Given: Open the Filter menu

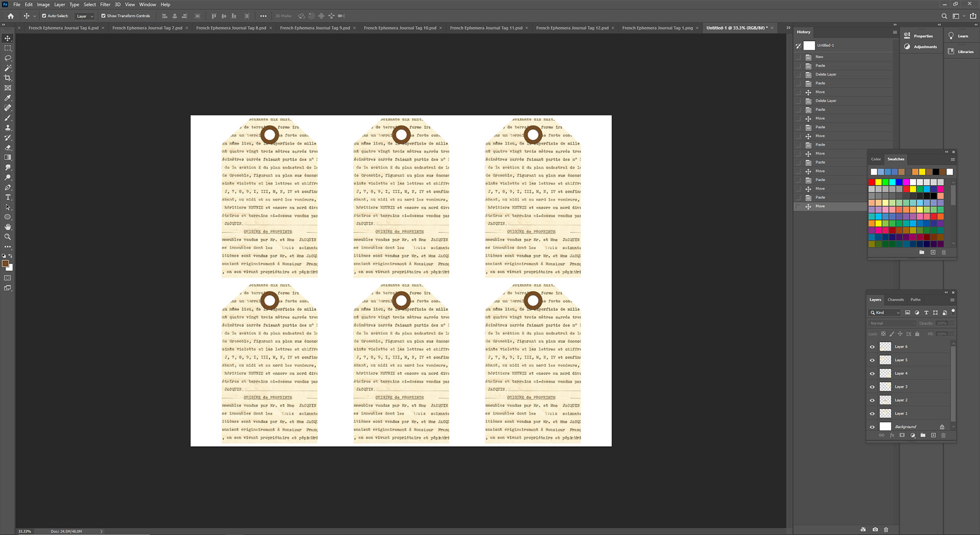Looking at the screenshot, I should [x=105, y=4].
